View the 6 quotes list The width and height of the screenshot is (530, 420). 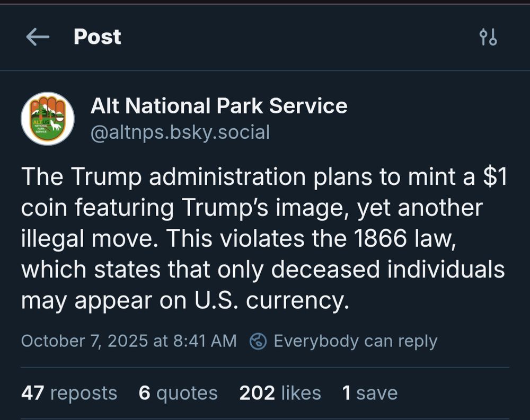click(x=178, y=393)
